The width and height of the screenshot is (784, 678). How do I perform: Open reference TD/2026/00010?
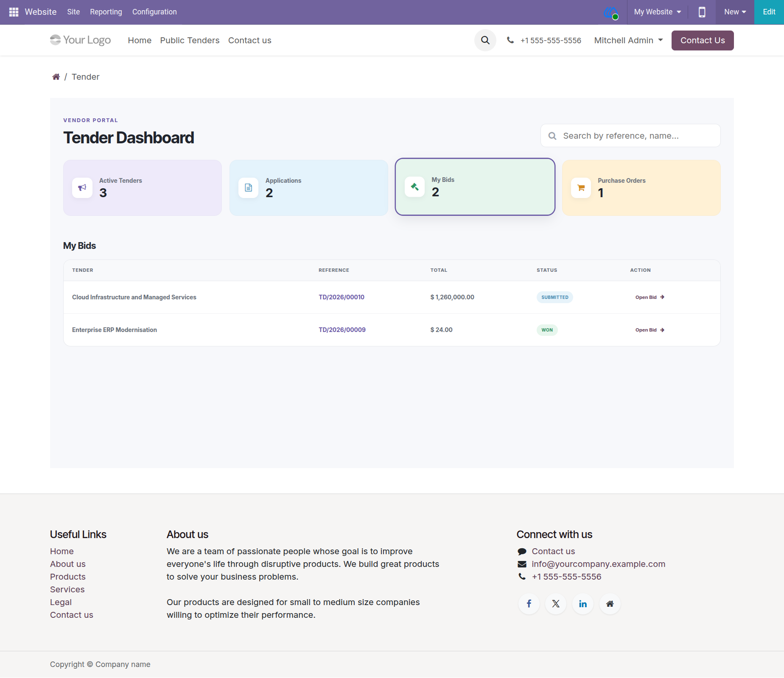pos(342,297)
